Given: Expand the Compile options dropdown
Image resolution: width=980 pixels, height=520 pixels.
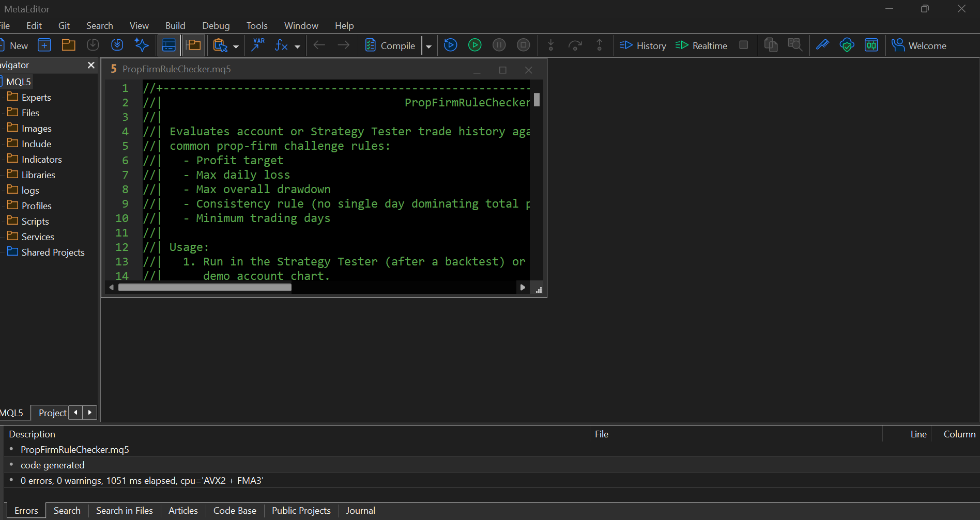Looking at the screenshot, I should [x=428, y=46].
